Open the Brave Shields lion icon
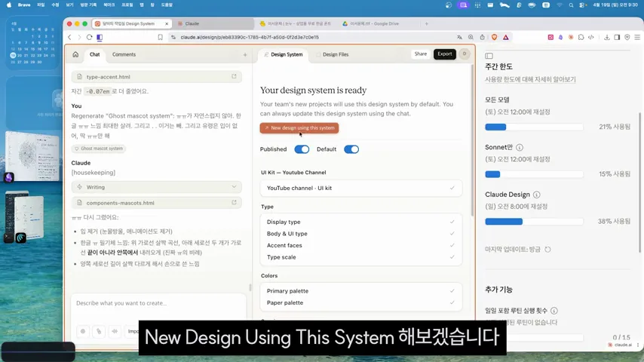This screenshot has height=362, width=644. coord(495,37)
